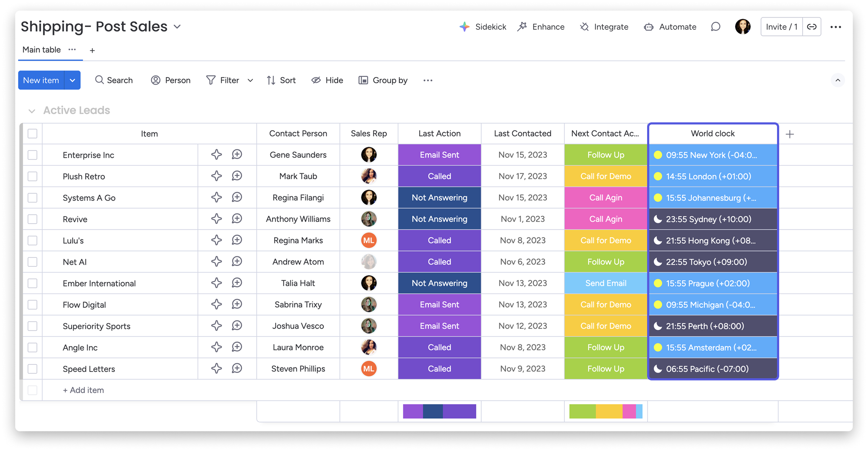Image resolution: width=868 pixels, height=451 pixels.
Task: Click the Last Action status summary bar
Action: 439,411
